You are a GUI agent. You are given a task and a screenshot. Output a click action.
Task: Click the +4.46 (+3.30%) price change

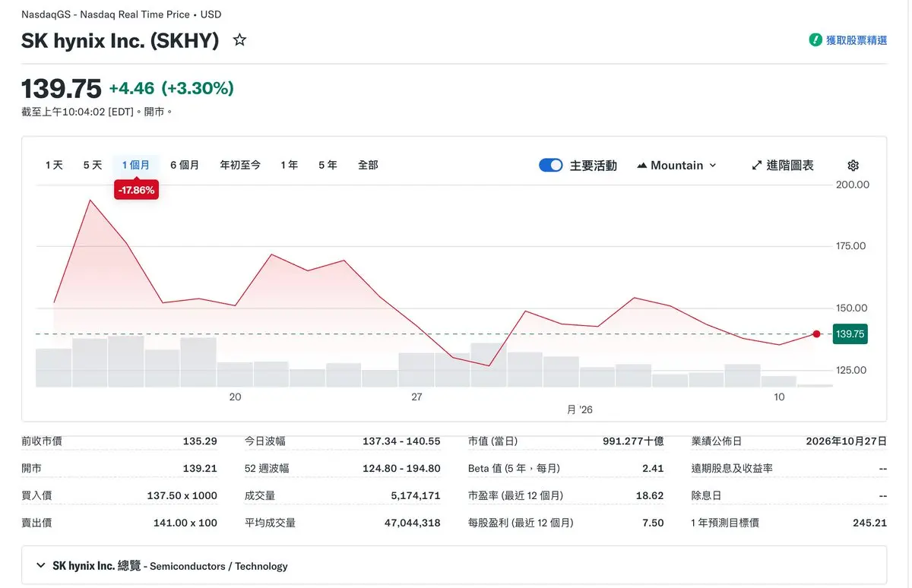click(x=171, y=88)
